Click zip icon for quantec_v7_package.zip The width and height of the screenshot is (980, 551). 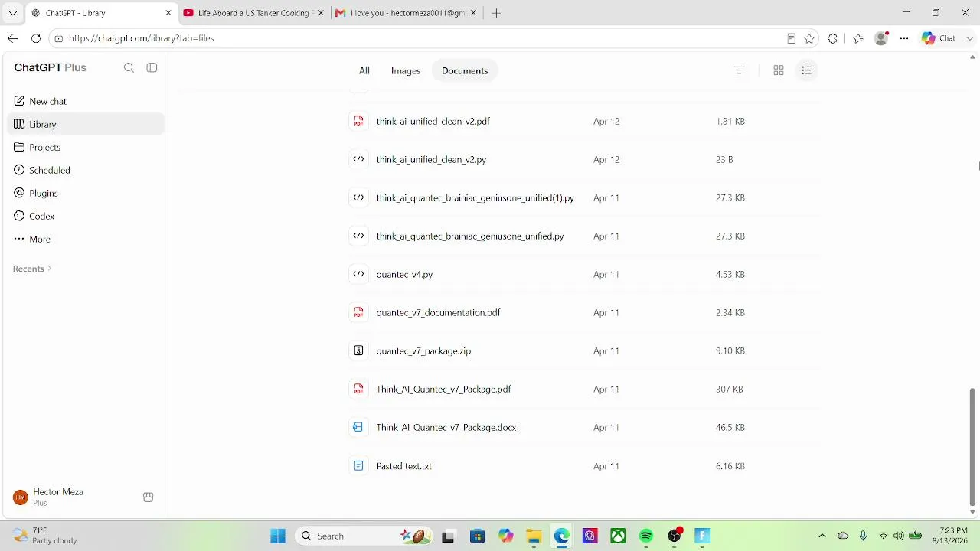coord(358,350)
